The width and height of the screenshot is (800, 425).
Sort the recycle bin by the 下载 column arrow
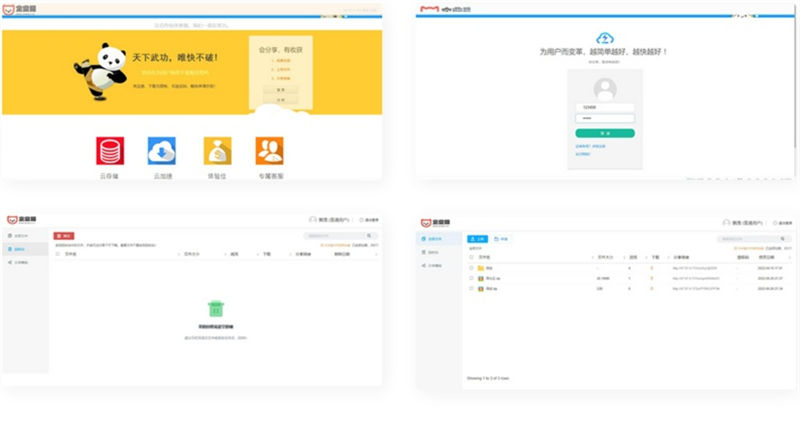click(289, 254)
